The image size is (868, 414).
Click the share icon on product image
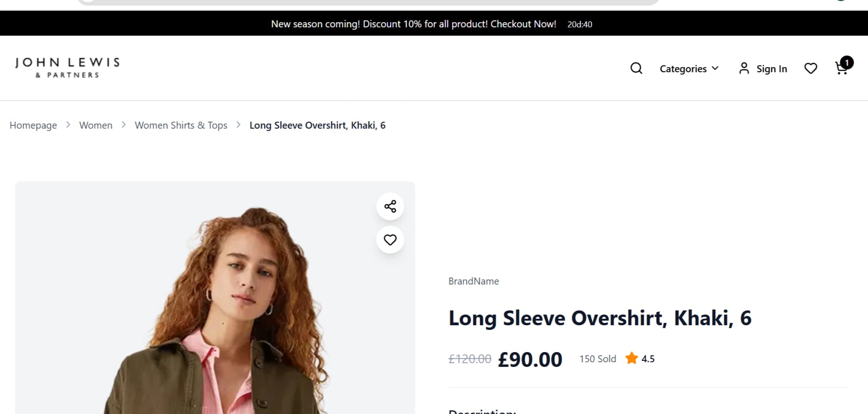(x=390, y=206)
